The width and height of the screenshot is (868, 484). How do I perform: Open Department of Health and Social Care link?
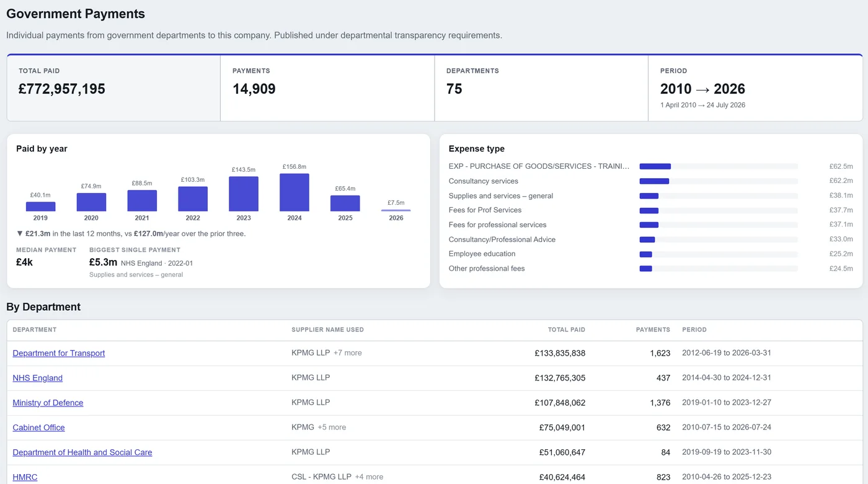(82, 452)
